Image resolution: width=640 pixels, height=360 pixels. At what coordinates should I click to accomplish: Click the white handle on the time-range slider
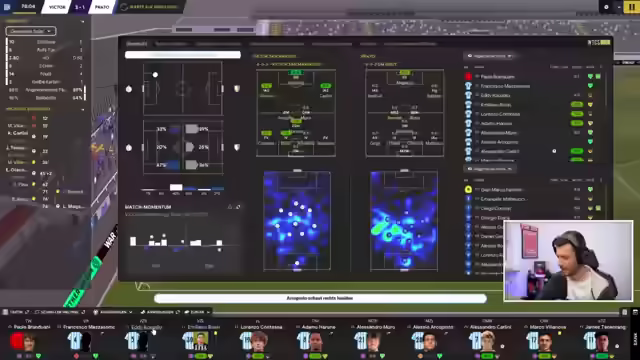176,187
